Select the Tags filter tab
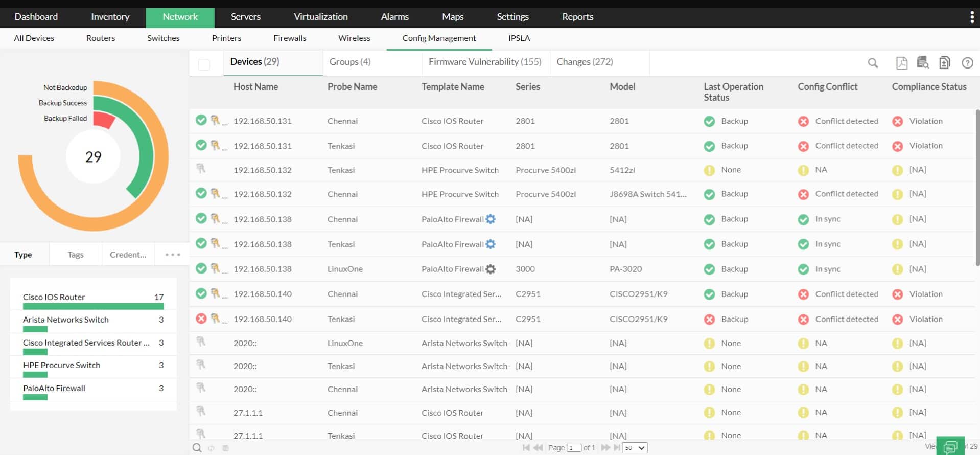980x455 pixels. pos(76,255)
